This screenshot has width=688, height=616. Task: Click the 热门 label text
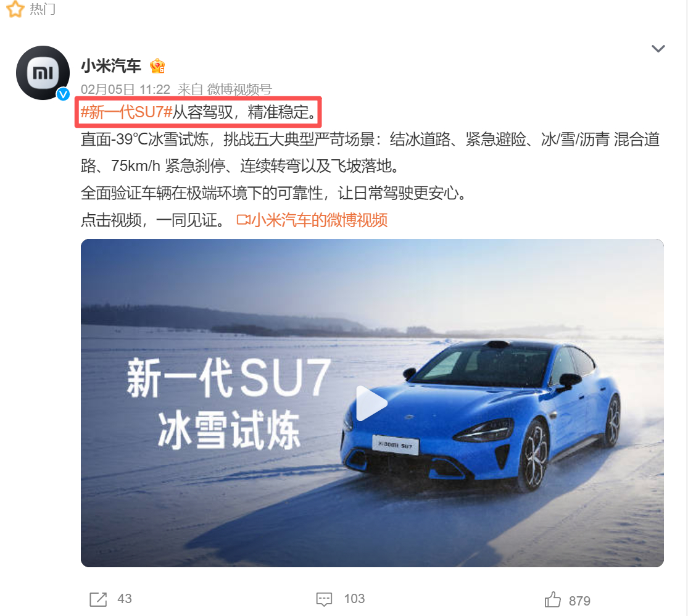pos(43,9)
